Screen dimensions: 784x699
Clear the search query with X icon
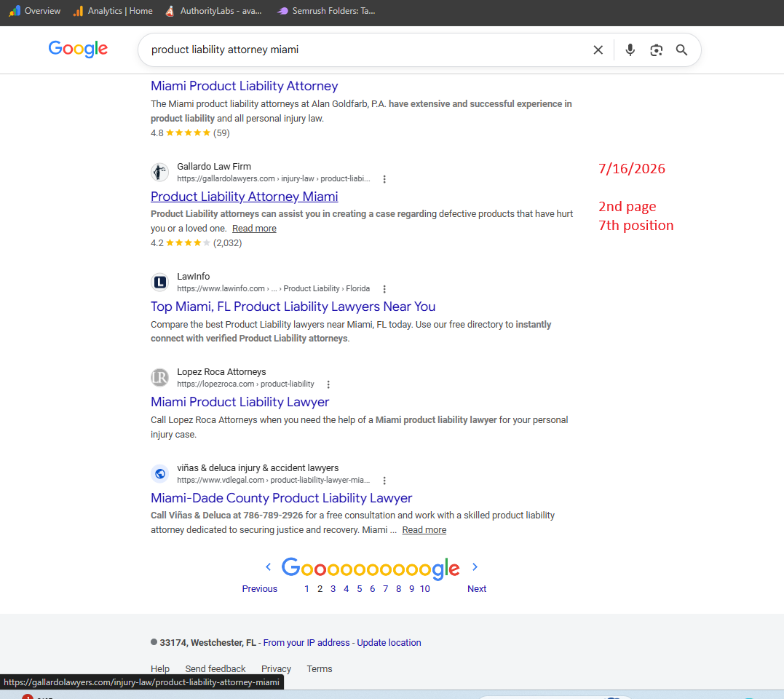click(x=598, y=50)
